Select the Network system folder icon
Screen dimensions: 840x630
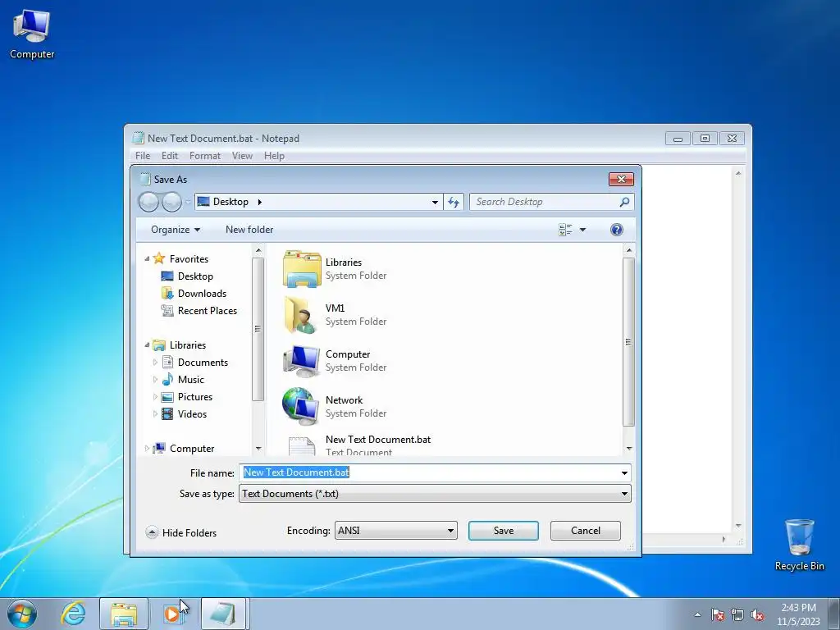300,407
